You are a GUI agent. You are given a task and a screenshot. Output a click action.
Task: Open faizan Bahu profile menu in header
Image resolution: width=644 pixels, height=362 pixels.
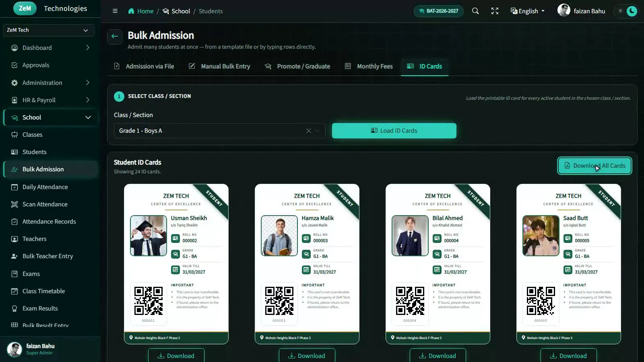pos(581,11)
